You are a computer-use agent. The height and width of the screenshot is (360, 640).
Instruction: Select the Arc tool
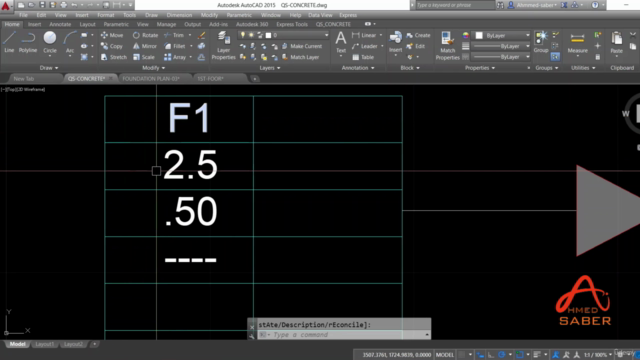[70, 42]
